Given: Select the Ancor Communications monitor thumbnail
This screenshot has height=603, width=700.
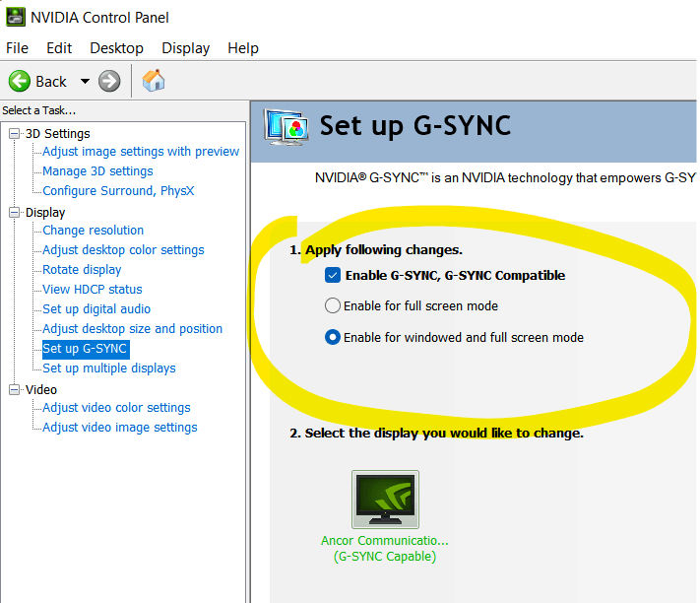Looking at the screenshot, I should pyautogui.click(x=385, y=499).
